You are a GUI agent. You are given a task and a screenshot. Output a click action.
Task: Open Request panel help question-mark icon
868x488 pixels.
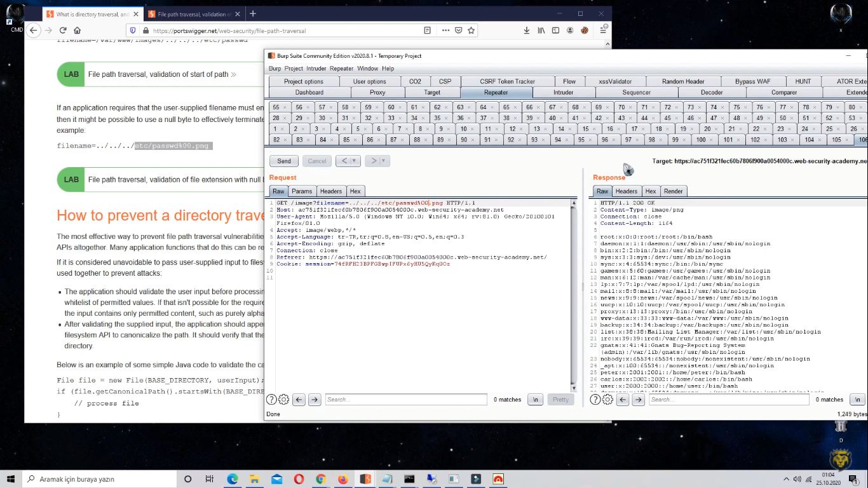coord(271,400)
